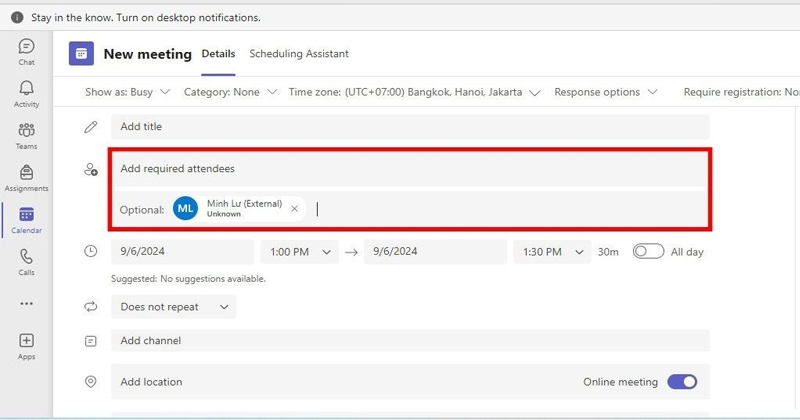Viewport: 800px width, 420px height.
Task: Click the Add required attendees field
Action: pyautogui.click(x=410, y=168)
